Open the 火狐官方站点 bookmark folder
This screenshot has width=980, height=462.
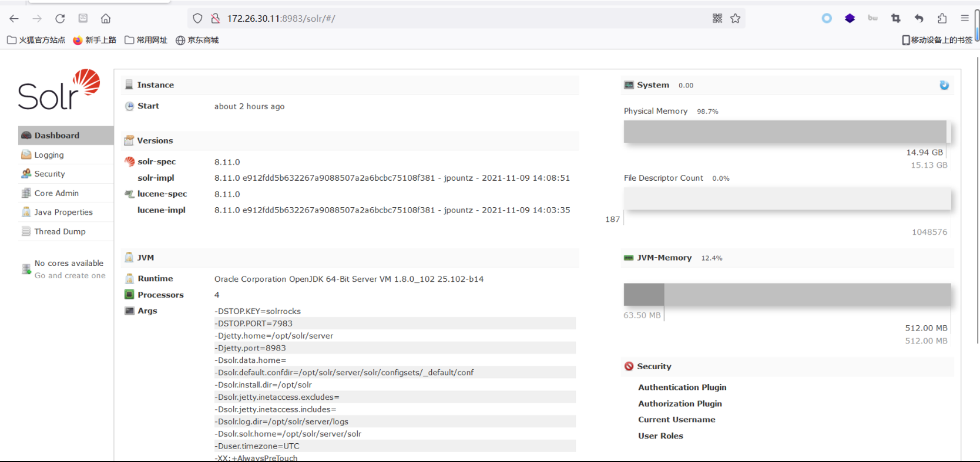click(36, 40)
